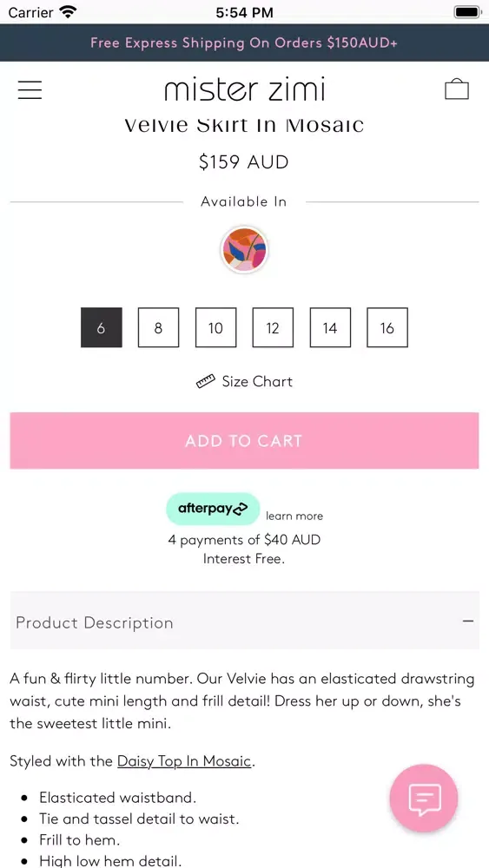This screenshot has width=489, height=868.
Task: Select size 6
Action: [102, 328]
